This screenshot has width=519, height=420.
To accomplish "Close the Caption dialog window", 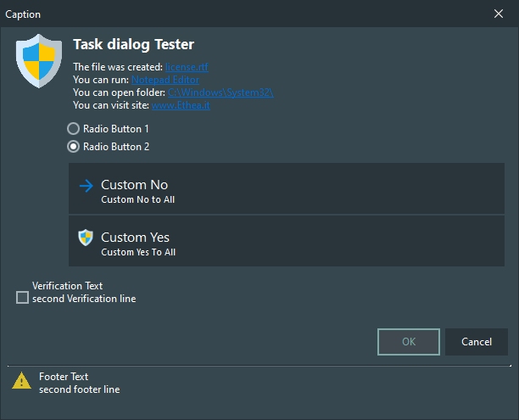I will point(499,14).
